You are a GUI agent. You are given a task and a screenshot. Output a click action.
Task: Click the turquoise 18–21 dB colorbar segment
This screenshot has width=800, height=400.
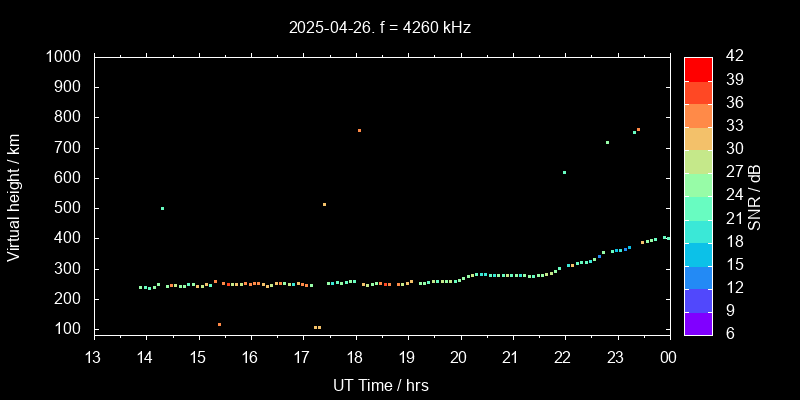tap(698, 230)
